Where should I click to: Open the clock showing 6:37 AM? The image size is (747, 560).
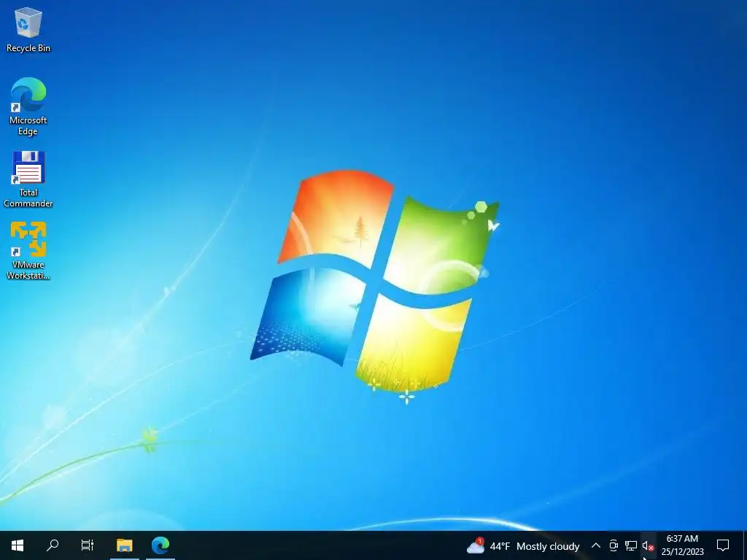[x=682, y=545]
